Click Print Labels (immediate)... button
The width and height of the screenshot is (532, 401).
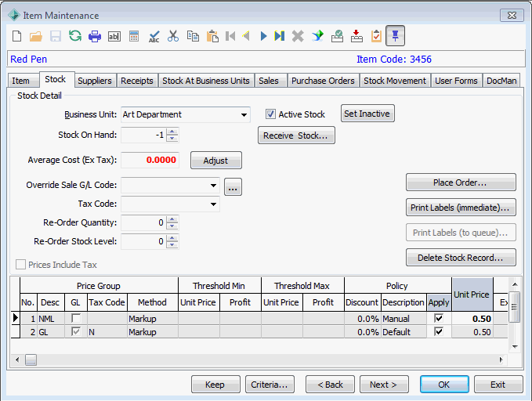click(x=461, y=208)
